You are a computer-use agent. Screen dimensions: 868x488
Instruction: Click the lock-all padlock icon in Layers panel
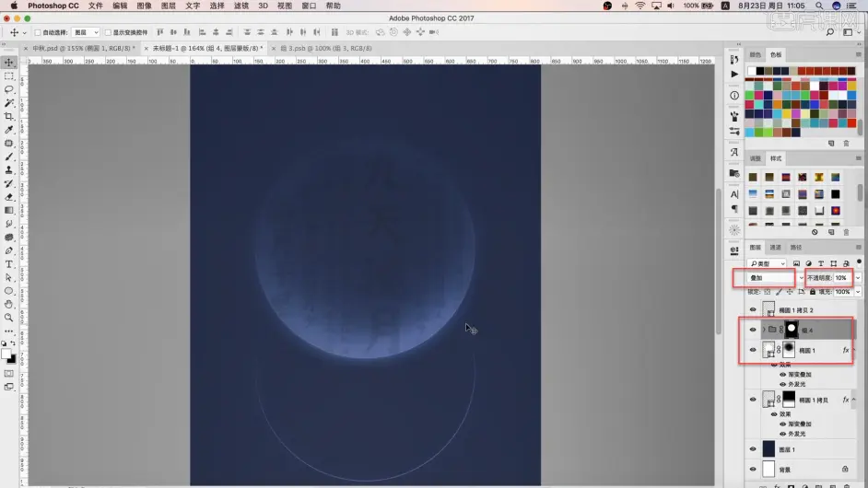pos(812,292)
